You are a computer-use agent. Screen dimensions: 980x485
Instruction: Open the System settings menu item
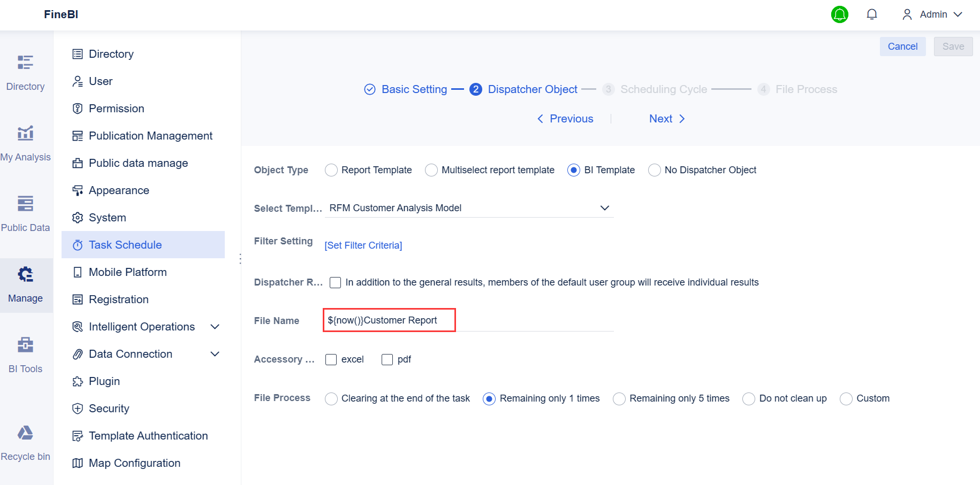(x=107, y=217)
